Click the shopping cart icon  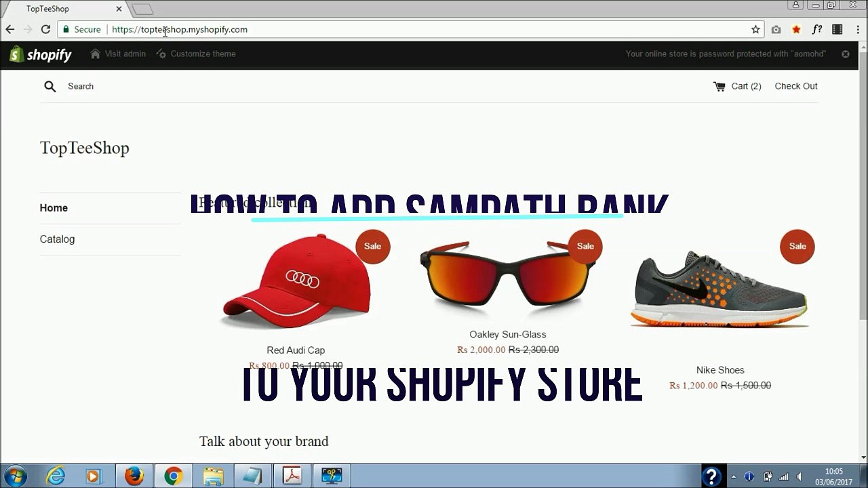[x=719, y=86]
